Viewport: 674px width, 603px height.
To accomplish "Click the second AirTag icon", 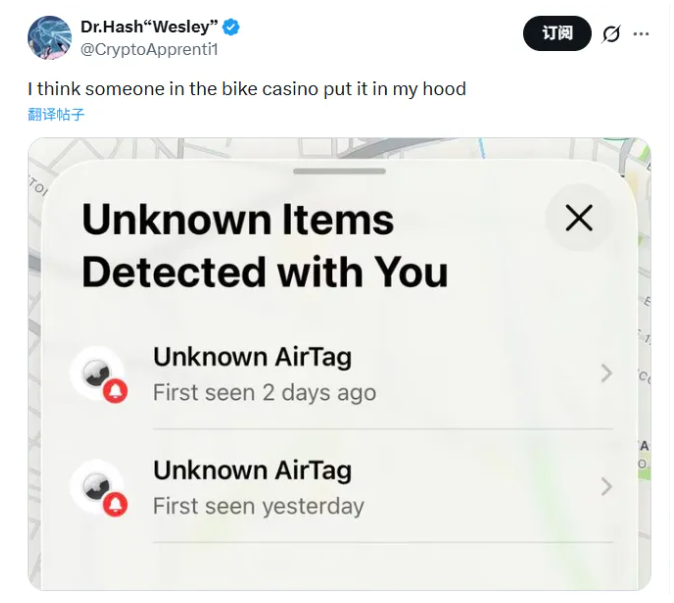I will (97, 487).
